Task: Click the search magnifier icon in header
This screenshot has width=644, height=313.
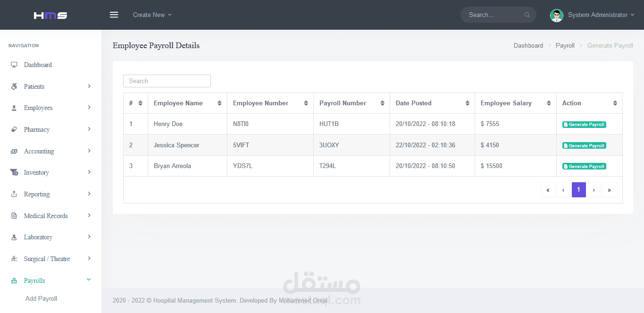Action: tap(527, 15)
